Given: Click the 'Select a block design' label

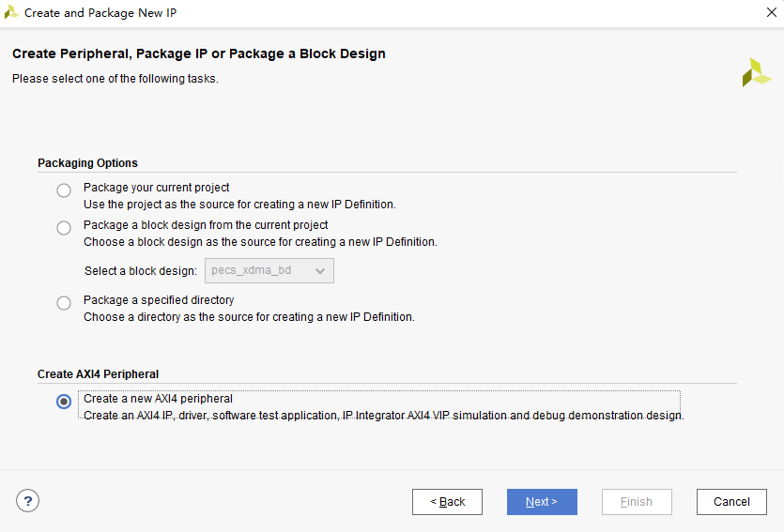Looking at the screenshot, I should click(141, 271).
